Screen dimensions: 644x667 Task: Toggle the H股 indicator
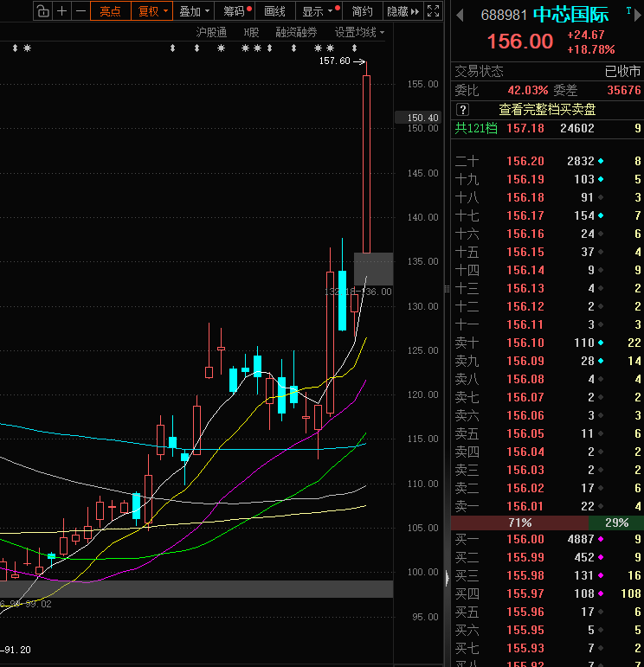[251, 32]
